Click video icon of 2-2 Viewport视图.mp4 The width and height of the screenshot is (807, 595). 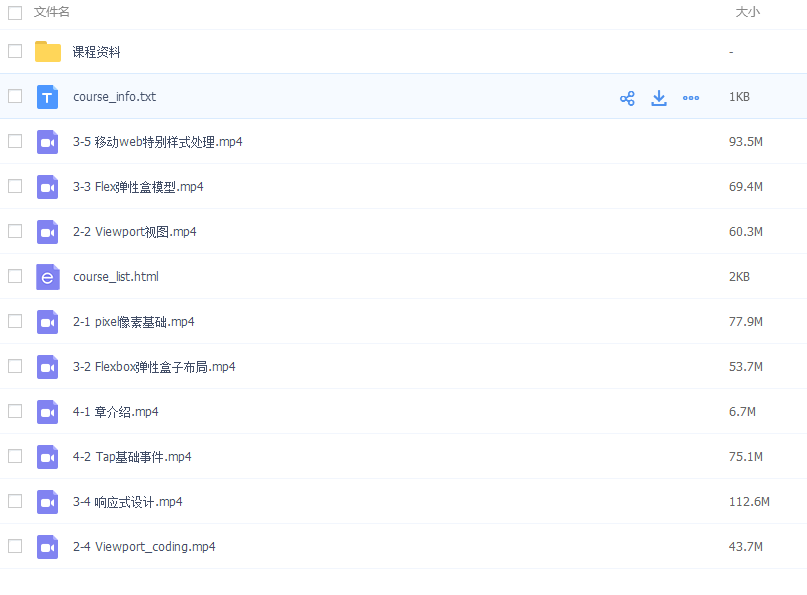(x=47, y=232)
